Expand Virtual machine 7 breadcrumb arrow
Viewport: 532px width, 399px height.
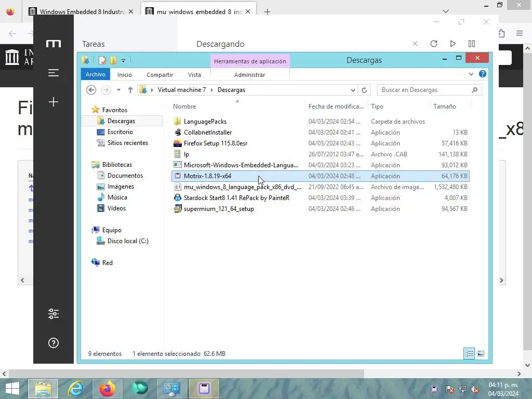click(212, 90)
